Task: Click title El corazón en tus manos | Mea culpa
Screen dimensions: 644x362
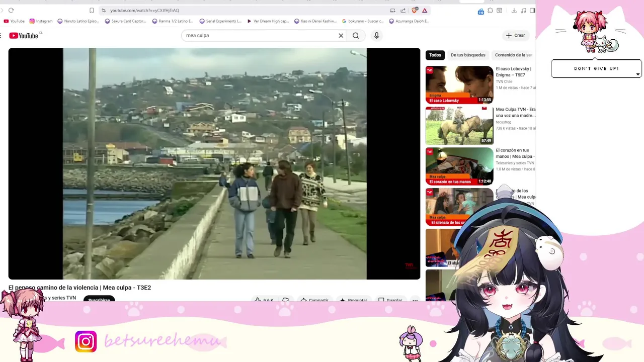Action: pyautogui.click(x=515, y=153)
